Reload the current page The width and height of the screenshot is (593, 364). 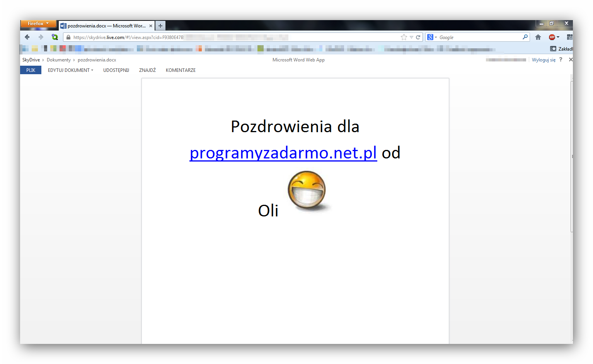418,37
